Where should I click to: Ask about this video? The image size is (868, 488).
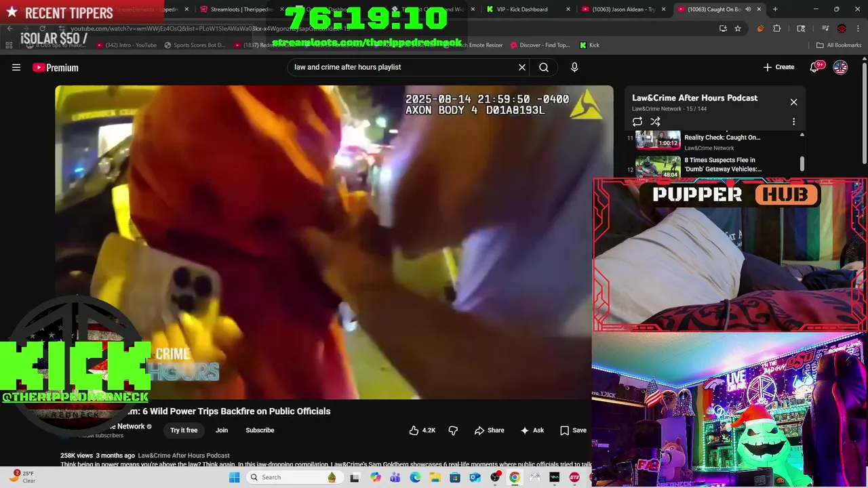click(x=532, y=430)
